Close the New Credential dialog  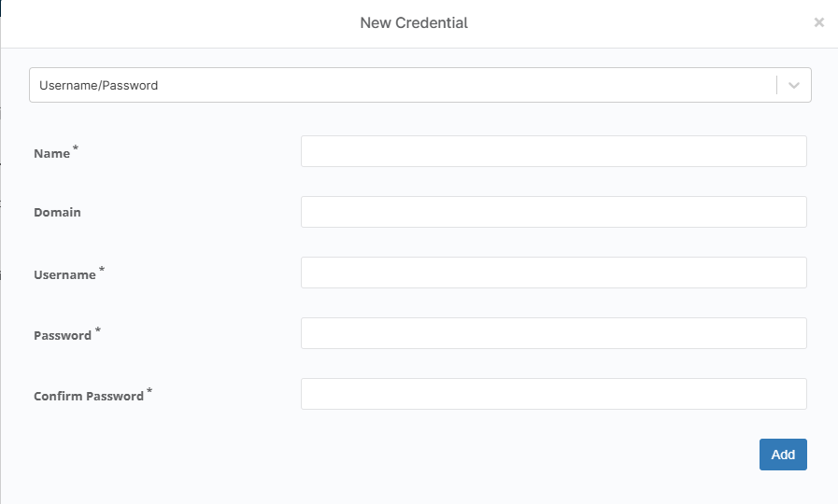coord(819,22)
